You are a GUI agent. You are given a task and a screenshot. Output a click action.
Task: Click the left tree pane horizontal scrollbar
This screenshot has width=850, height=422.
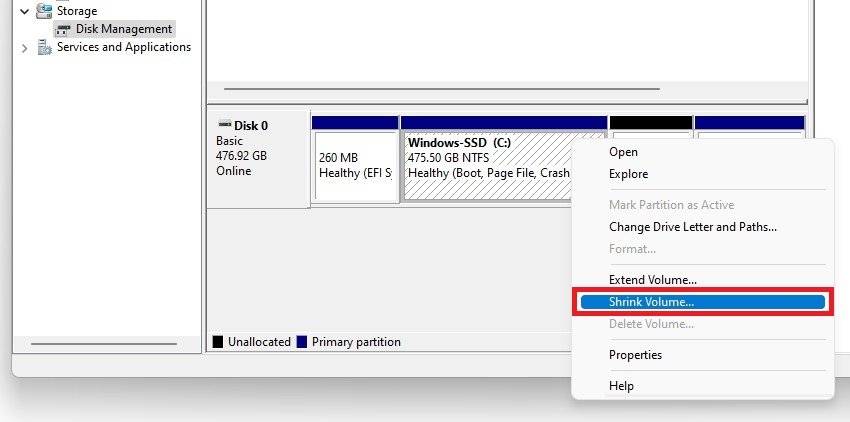104,344
